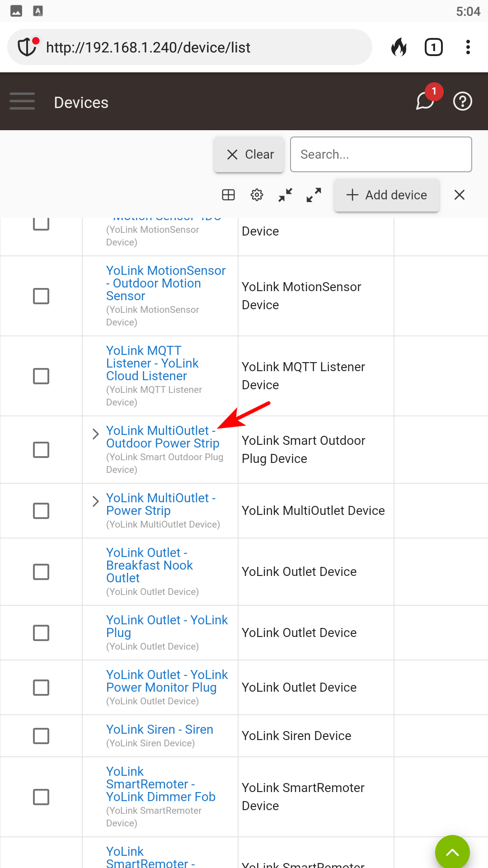Check the YoLink Cloud Listener row checkbox

[41, 376]
